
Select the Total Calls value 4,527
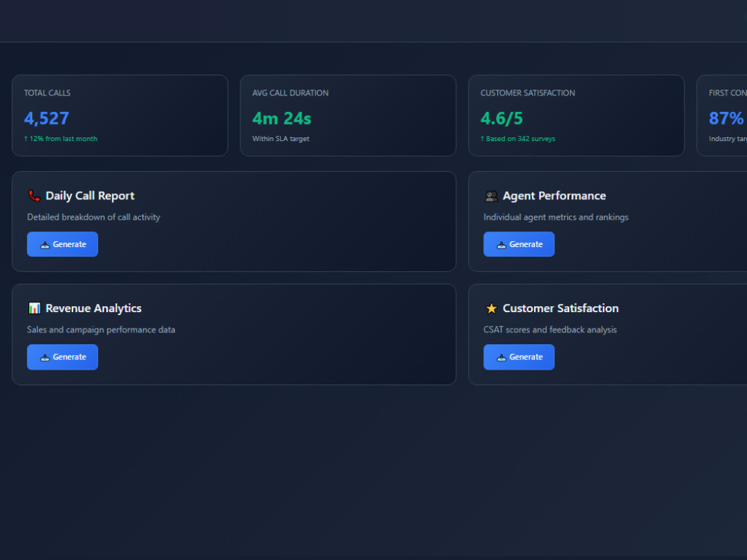click(46, 118)
